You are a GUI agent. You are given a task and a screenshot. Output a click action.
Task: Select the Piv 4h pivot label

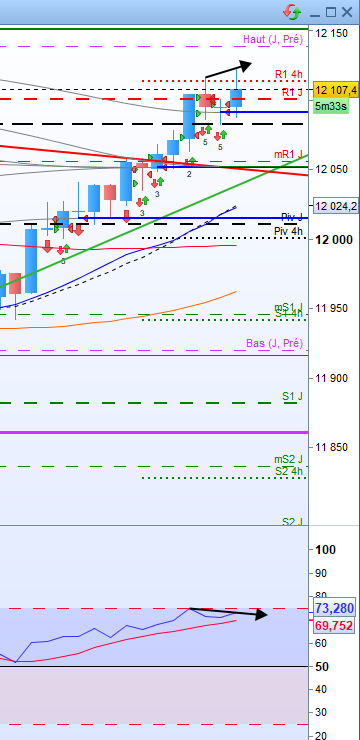(x=288, y=231)
